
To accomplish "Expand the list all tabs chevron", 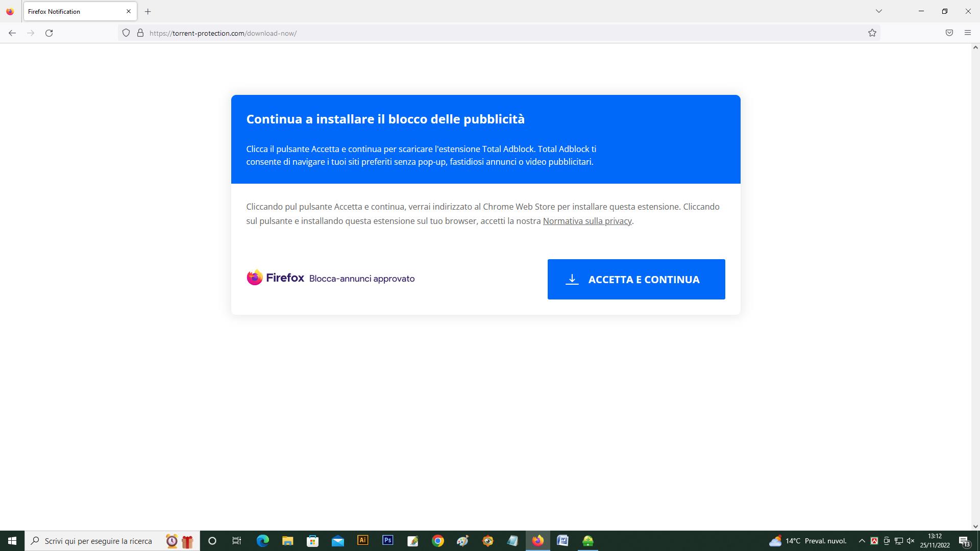I will pyautogui.click(x=879, y=11).
